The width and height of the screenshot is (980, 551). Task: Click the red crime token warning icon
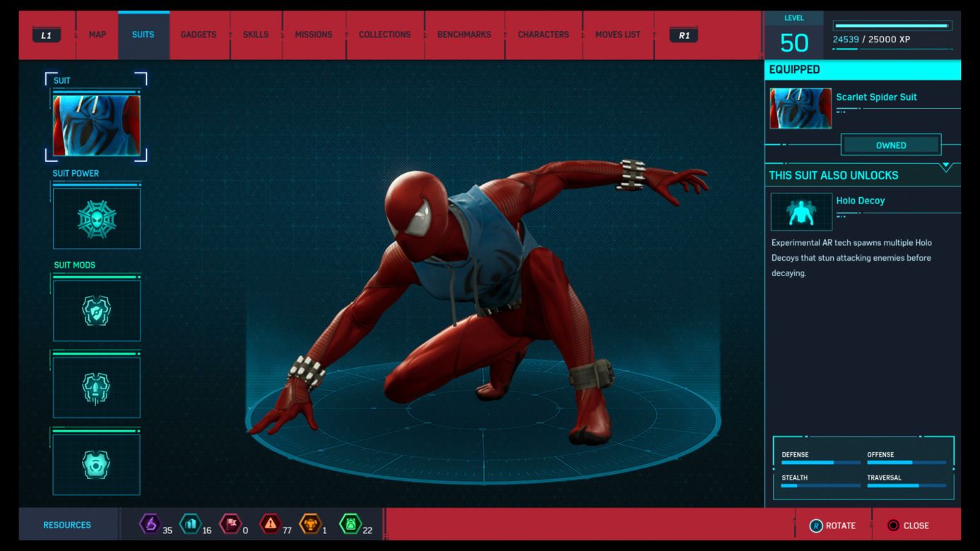(x=270, y=524)
